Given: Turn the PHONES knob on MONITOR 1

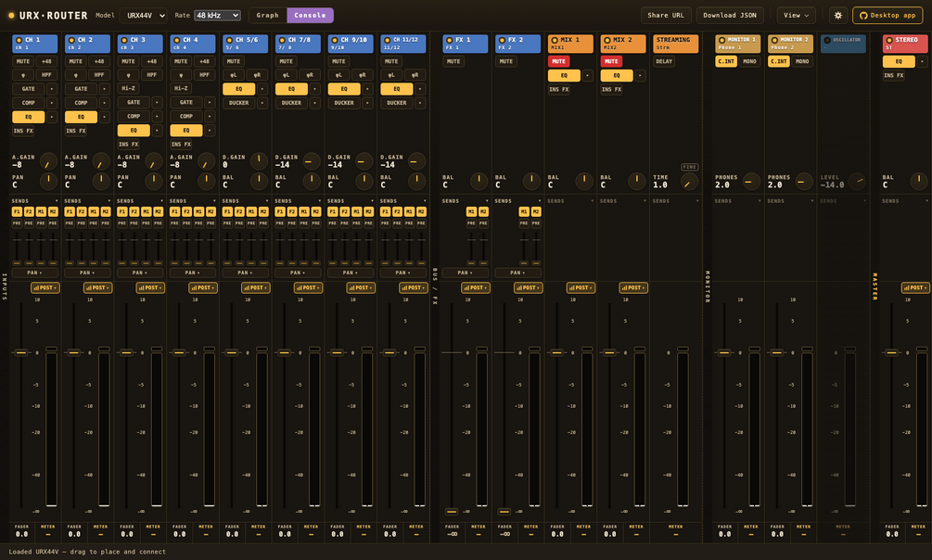Looking at the screenshot, I should point(751,181).
